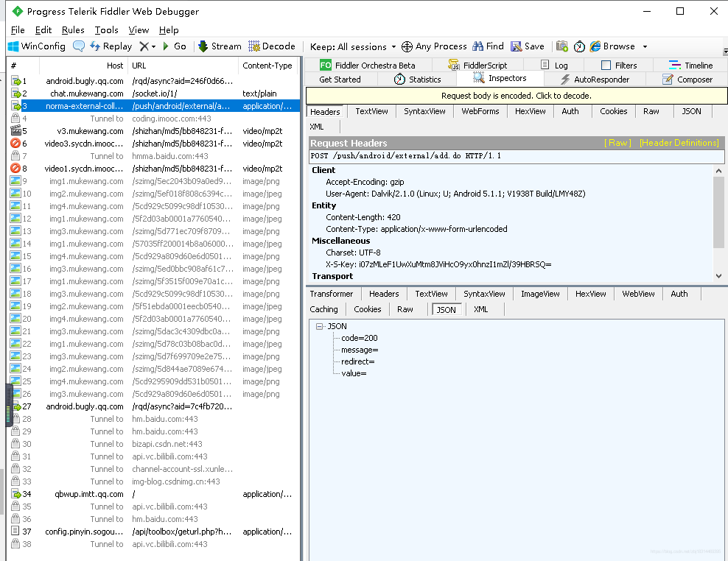The image size is (728, 561).
Task: Open the Tools menu
Action: [106, 29]
